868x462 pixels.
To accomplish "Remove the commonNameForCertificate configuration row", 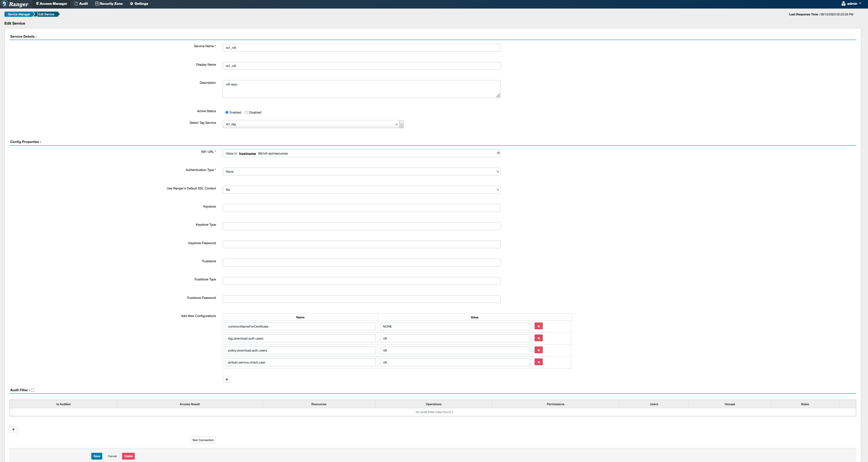I will (x=539, y=326).
